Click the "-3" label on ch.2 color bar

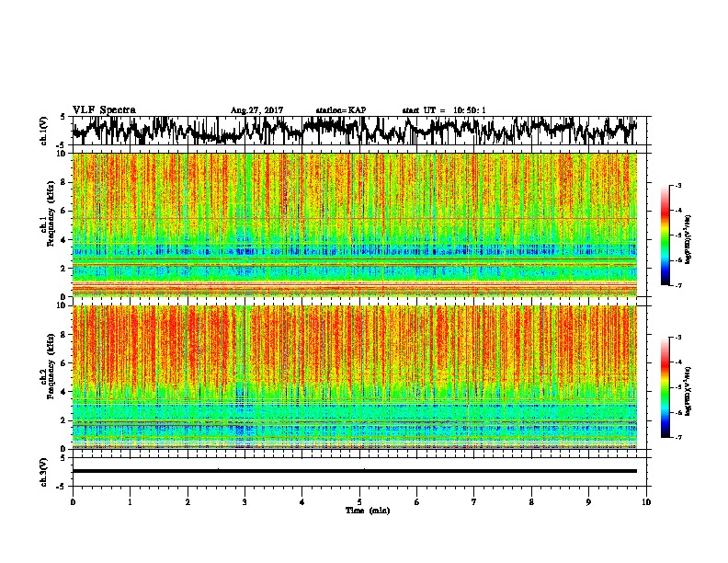pyautogui.click(x=678, y=338)
